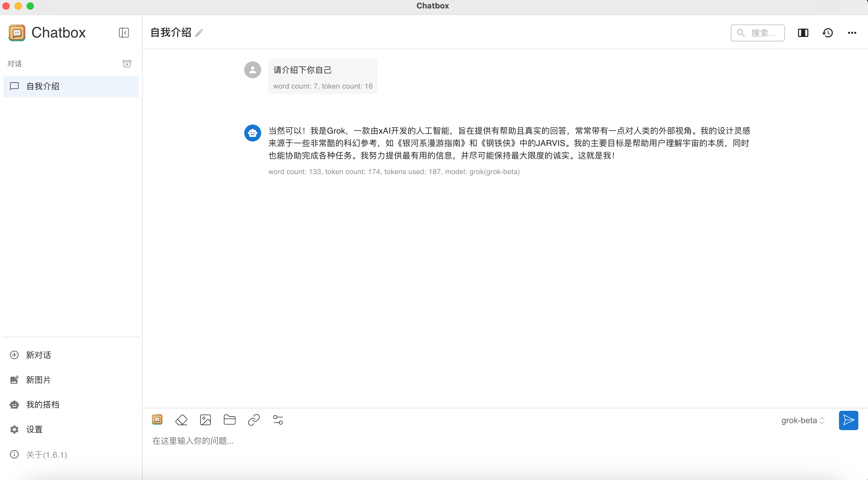Click the Grok assistant reply text
868x480 pixels.
coord(509,143)
